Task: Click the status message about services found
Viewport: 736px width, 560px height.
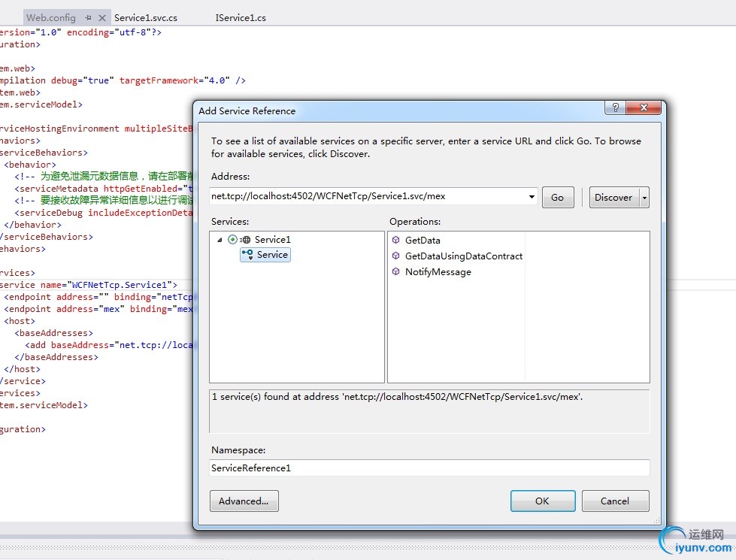Action: pos(397,397)
